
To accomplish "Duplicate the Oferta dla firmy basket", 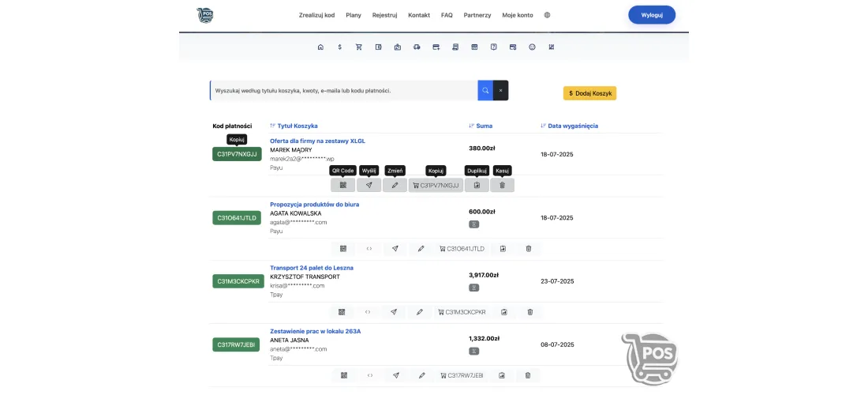I will 477,185.
